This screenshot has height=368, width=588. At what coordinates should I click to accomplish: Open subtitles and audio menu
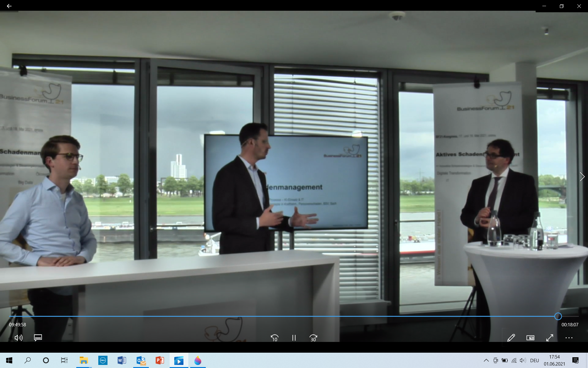pyautogui.click(x=38, y=338)
